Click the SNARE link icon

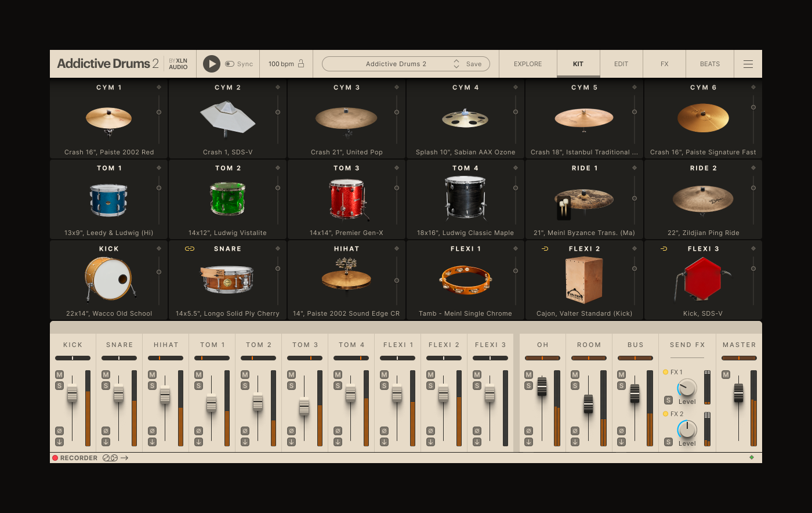pyautogui.click(x=189, y=248)
